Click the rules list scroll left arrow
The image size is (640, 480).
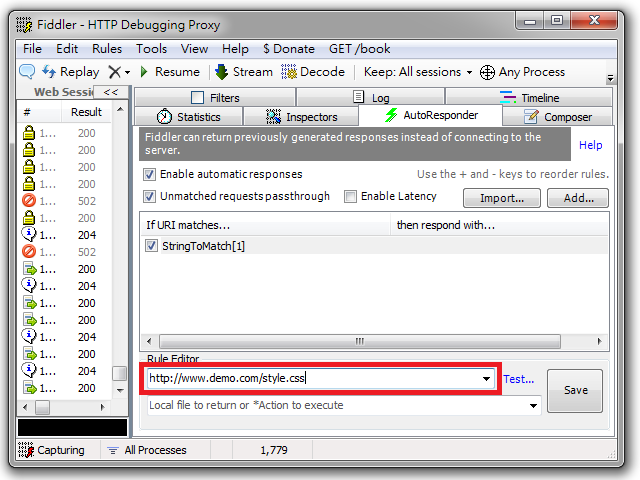click(149, 341)
